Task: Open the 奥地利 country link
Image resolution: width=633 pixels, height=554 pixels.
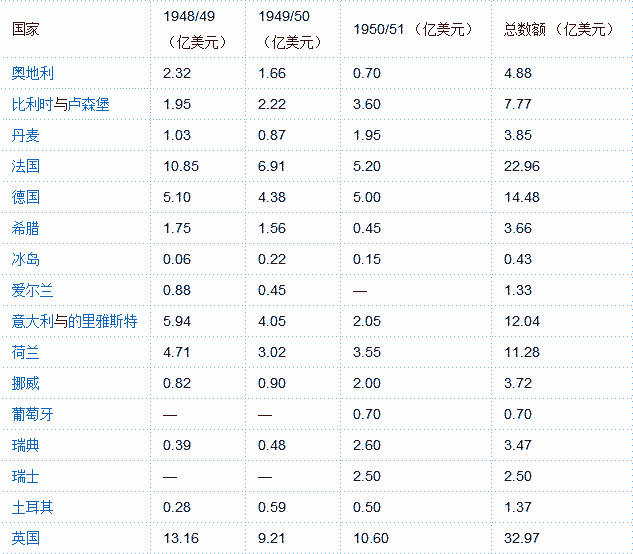Action: (x=33, y=73)
